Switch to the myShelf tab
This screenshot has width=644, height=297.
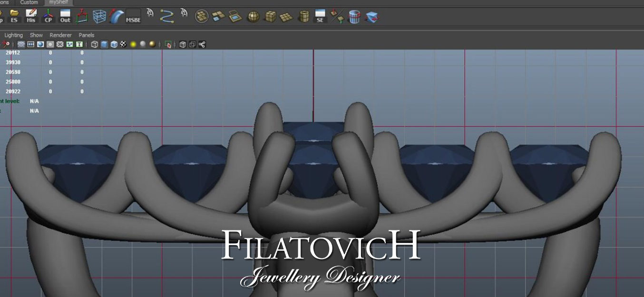(x=59, y=2)
